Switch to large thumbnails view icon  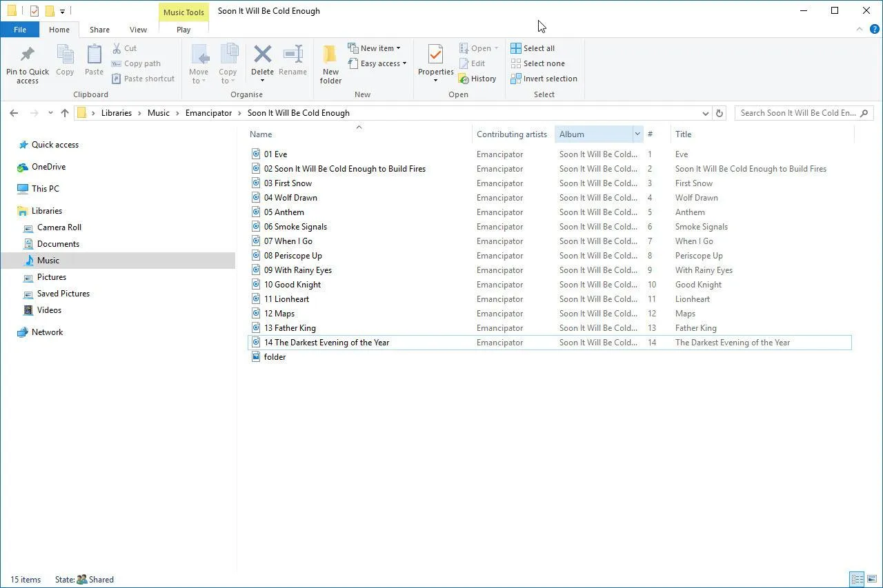pos(872,580)
